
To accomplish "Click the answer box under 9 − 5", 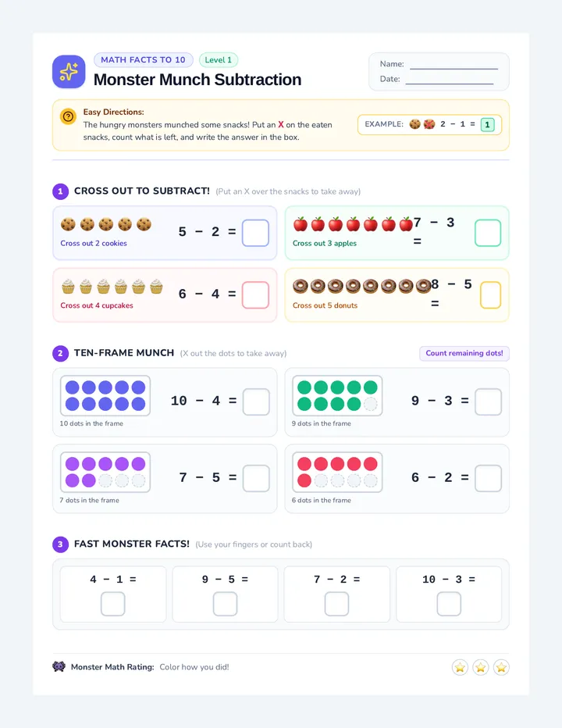I will pyautogui.click(x=225, y=604).
